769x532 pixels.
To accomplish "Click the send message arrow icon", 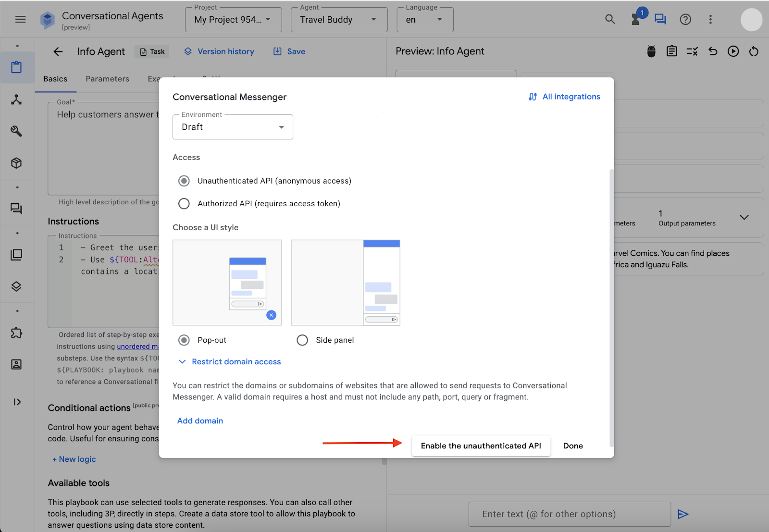I will 683,514.
